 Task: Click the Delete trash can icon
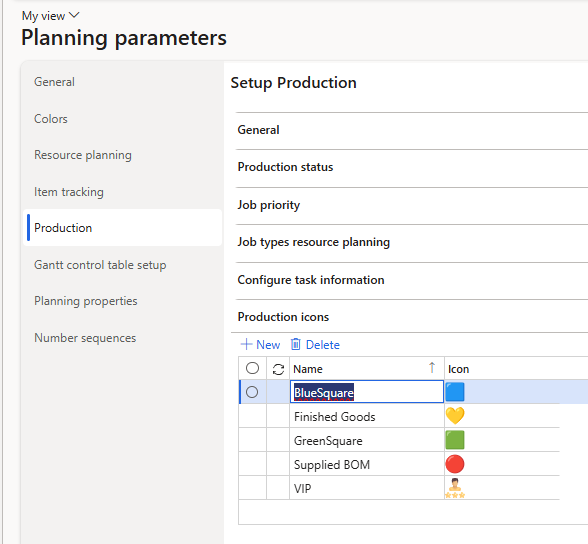[x=296, y=344]
